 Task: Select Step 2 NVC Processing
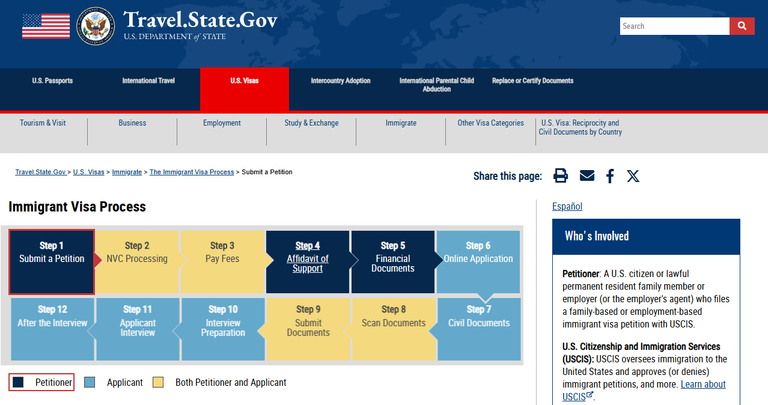[x=137, y=262]
